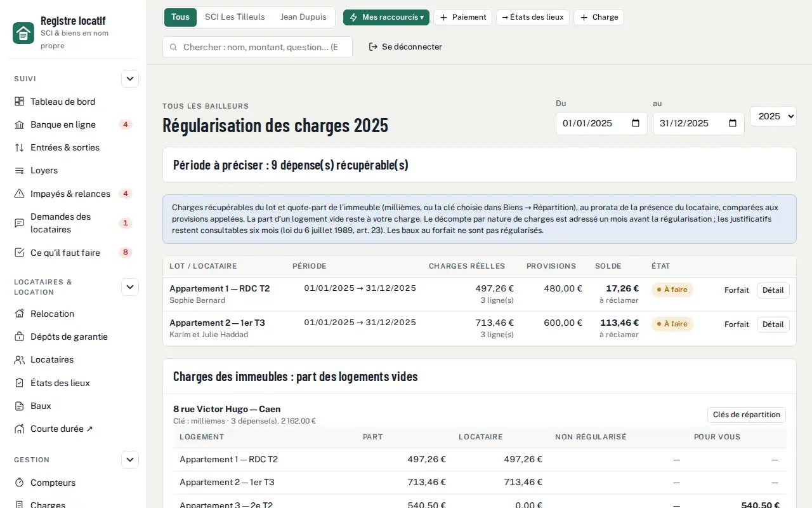Click the 113,46 € solde amount
The height and width of the screenshot is (508, 812).
pos(619,323)
